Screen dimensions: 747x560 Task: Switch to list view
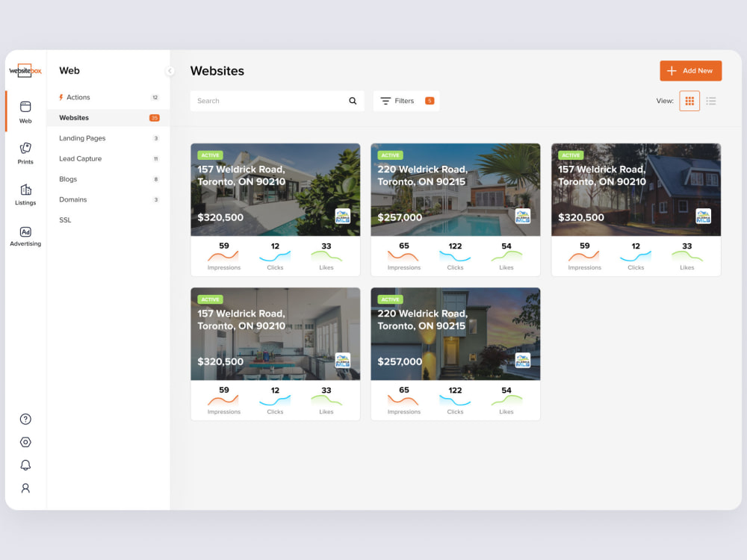[x=711, y=101]
